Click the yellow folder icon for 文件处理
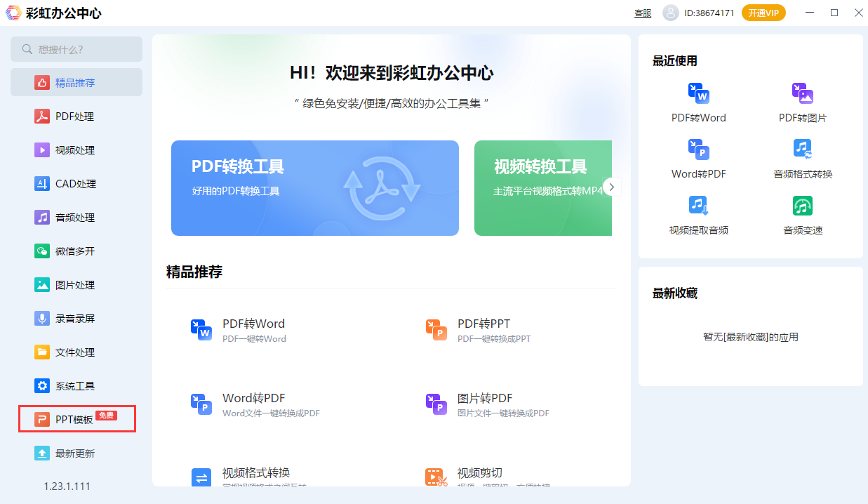The image size is (868, 504). (42, 352)
